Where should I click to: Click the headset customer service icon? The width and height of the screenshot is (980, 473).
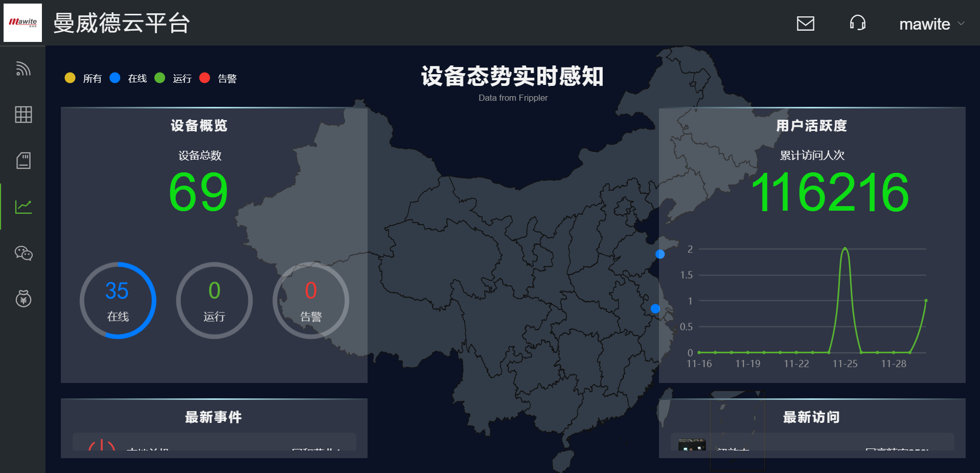click(858, 24)
